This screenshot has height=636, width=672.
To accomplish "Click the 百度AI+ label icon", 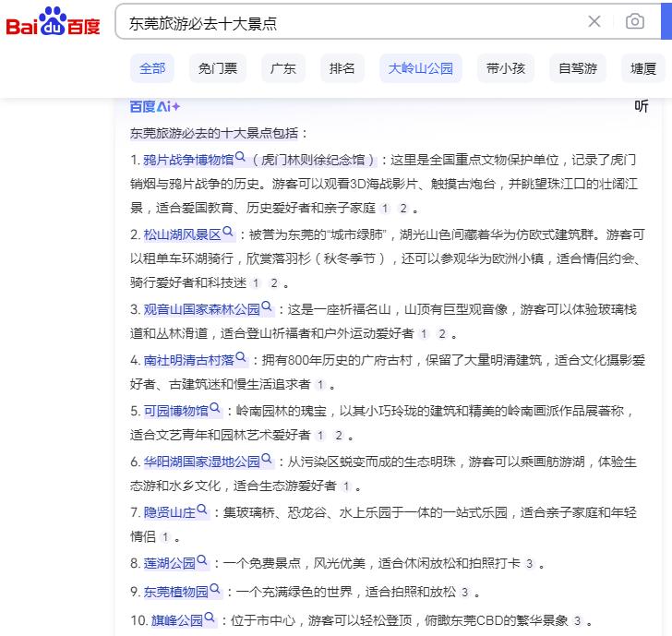I will (155, 106).
